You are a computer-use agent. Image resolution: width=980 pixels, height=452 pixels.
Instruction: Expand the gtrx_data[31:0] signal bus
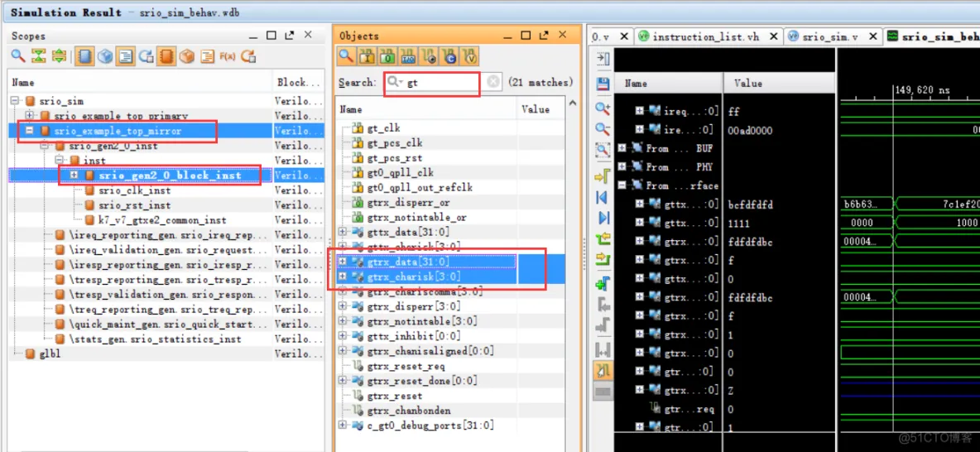tap(343, 262)
